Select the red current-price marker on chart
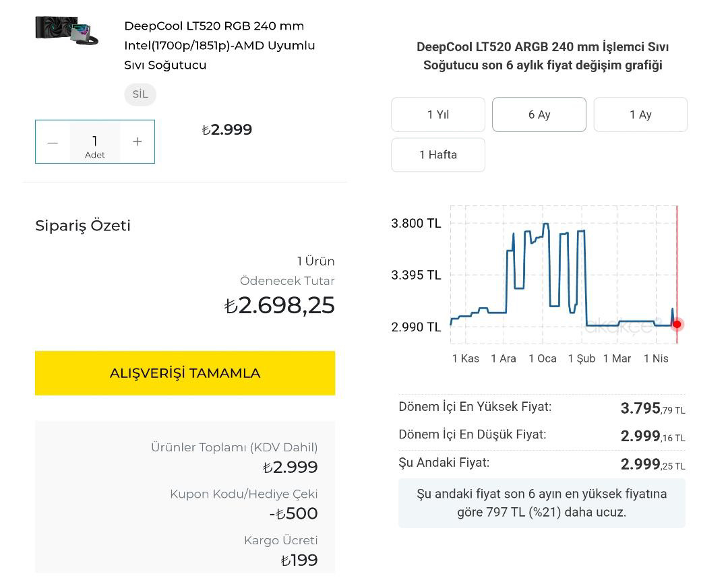728x582 pixels. click(677, 325)
